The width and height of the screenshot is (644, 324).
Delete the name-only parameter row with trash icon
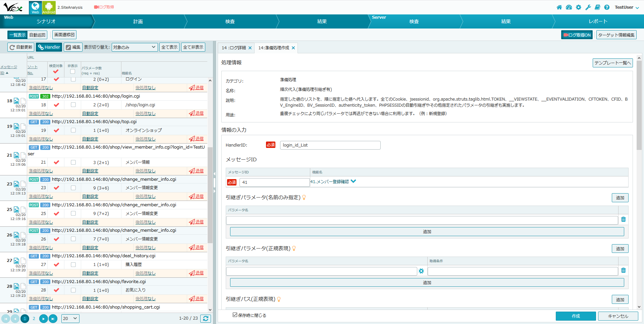click(x=623, y=219)
